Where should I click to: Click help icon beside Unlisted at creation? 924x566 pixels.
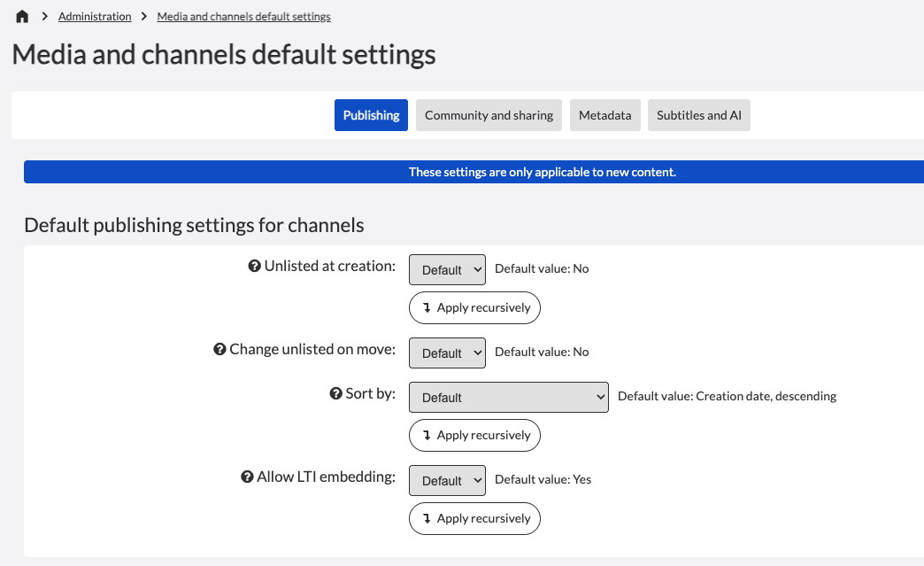click(x=254, y=267)
